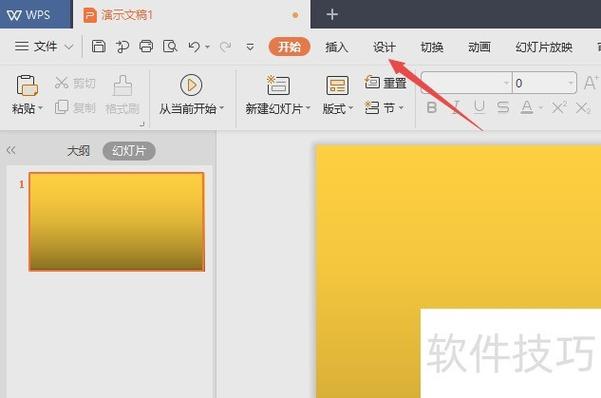The height and width of the screenshot is (398, 601).
Task: Toggle Bold formatting
Action: [432, 108]
